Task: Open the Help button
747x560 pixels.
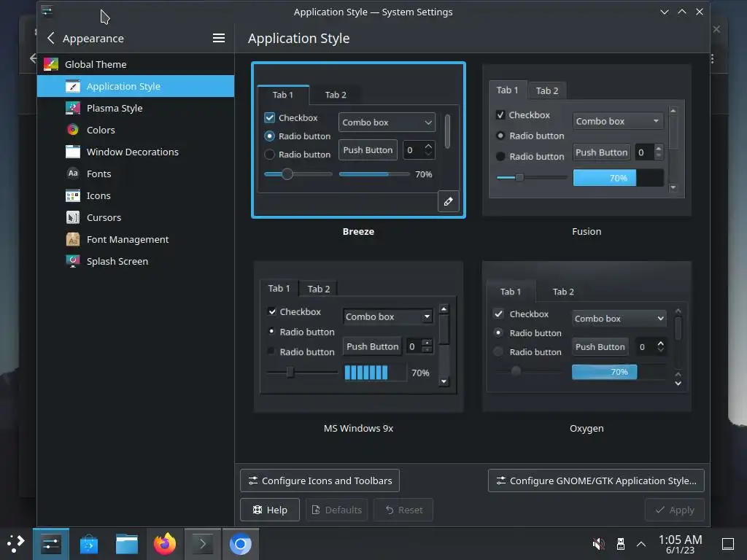Action: [x=270, y=510]
